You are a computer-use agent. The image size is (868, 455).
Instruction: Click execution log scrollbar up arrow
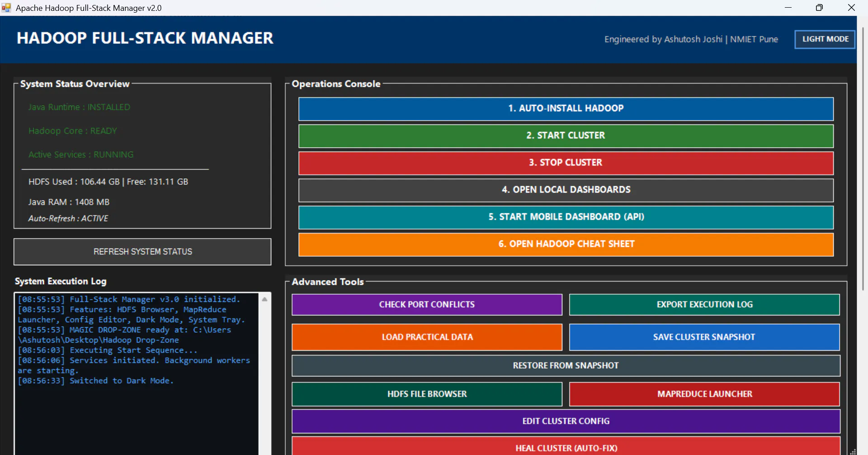coord(264,299)
